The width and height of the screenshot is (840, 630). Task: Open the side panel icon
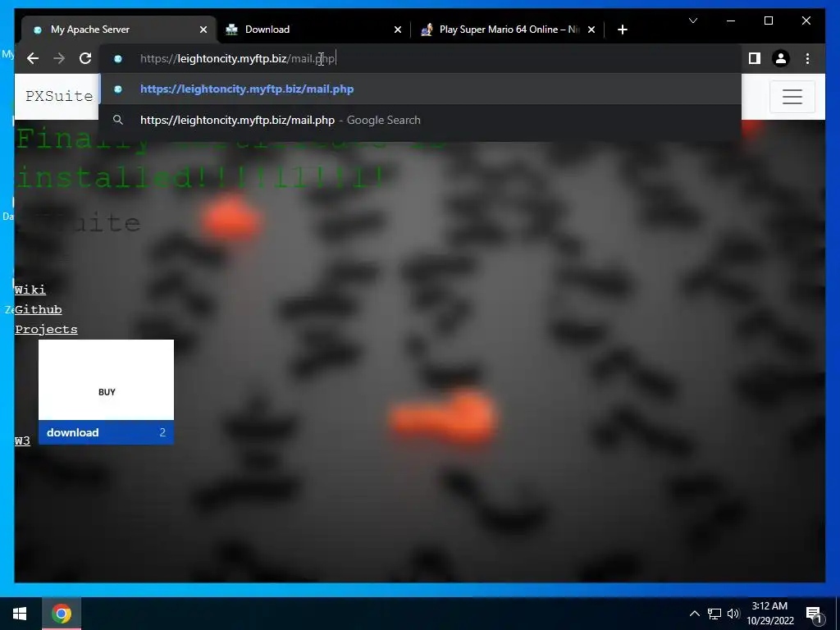coord(755,58)
